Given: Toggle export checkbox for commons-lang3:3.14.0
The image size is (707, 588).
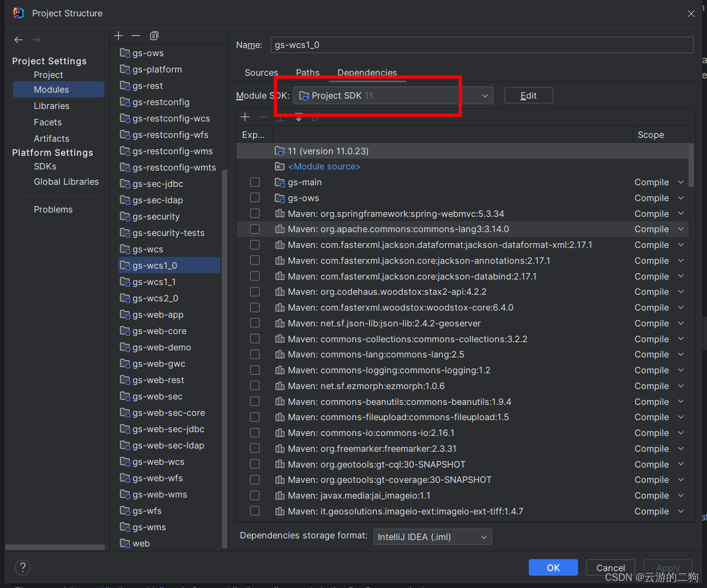Looking at the screenshot, I should [255, 229].
